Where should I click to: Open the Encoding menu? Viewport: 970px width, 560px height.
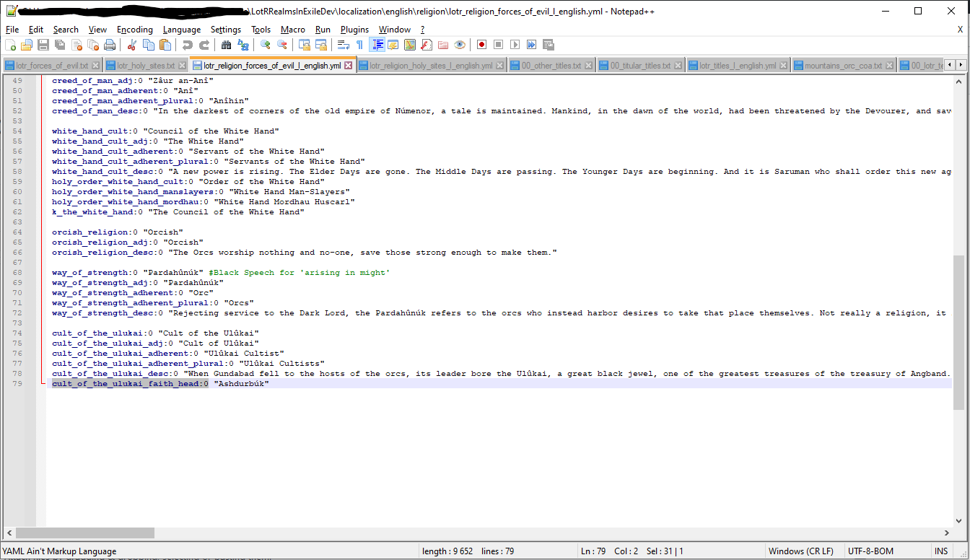tap(135, 30)
